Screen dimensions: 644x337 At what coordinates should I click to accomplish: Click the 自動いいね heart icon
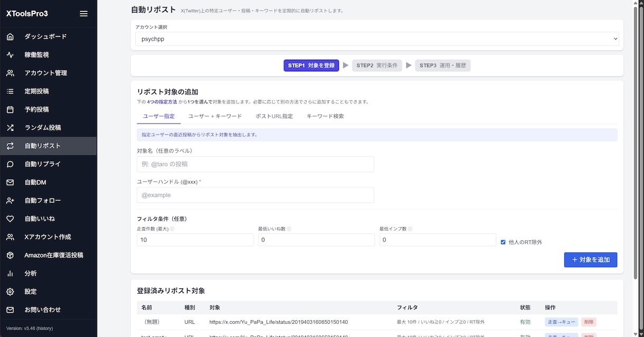(x=10, y=219)
